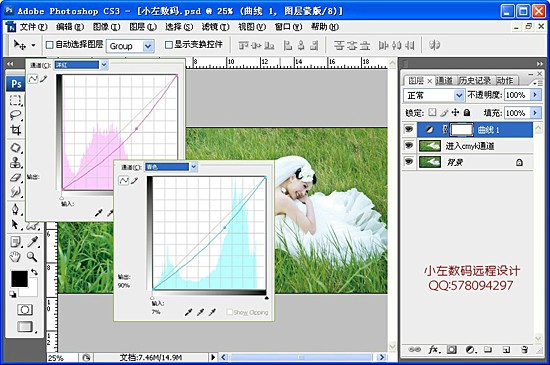Create a new layer
Image resolution: width=550 pixels, height=365 pixels.
tap(506, 350)
